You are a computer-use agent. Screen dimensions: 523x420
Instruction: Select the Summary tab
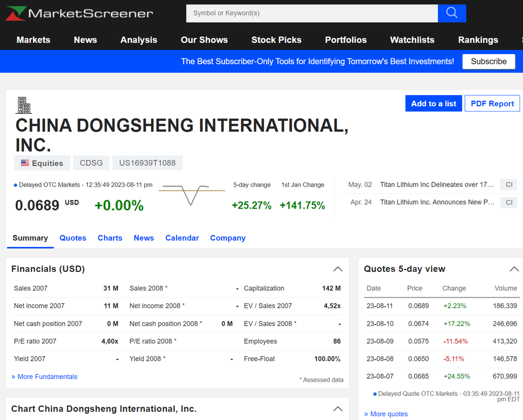(x=30, y=238)
